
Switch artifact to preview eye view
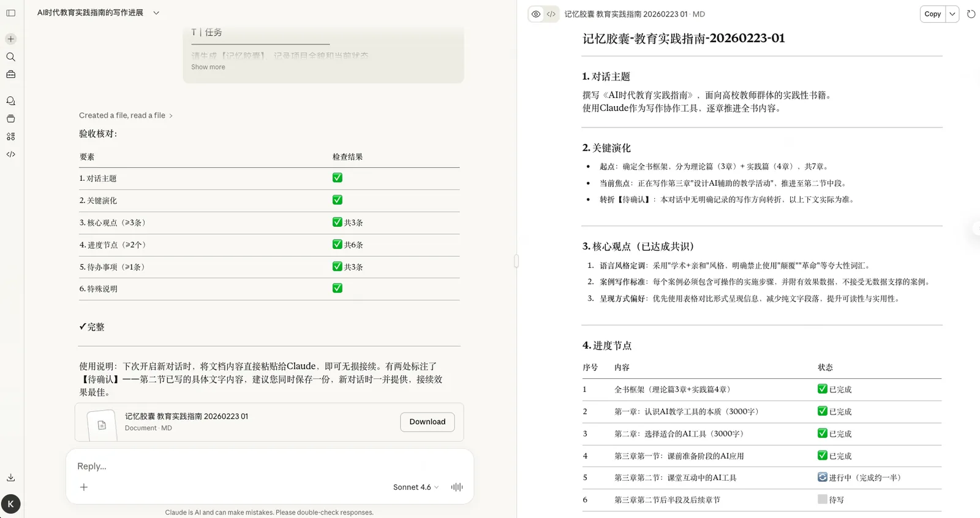[536, 14]
